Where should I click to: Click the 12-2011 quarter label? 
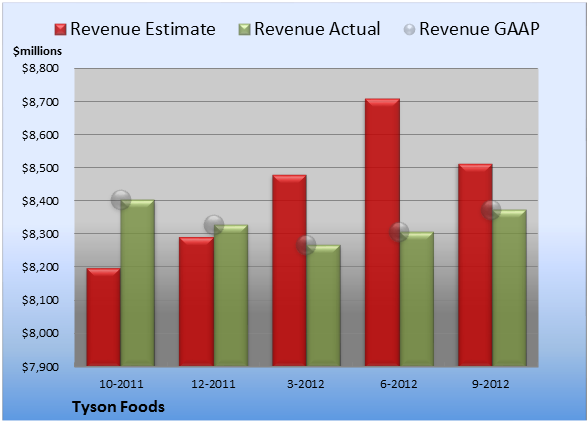213,384
